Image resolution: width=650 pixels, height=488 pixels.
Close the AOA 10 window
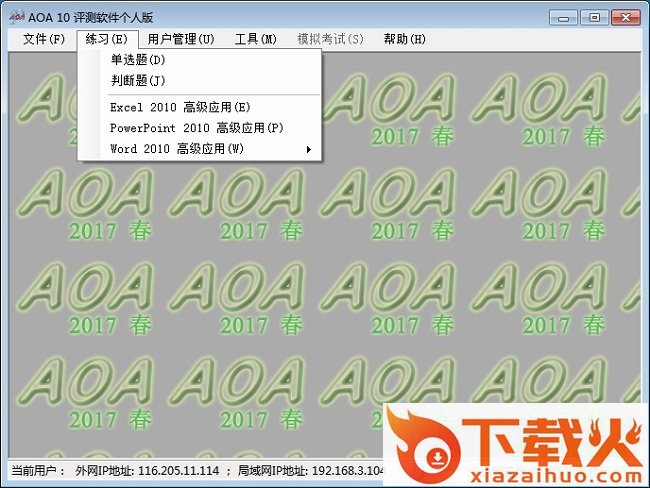(x=625, y=17)
